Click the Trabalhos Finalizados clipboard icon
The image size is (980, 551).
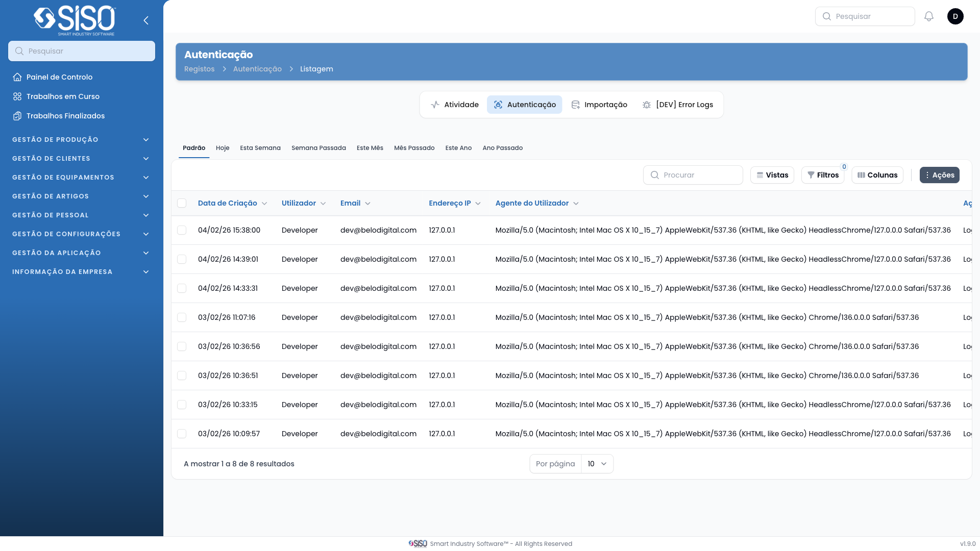pos(17,116)
